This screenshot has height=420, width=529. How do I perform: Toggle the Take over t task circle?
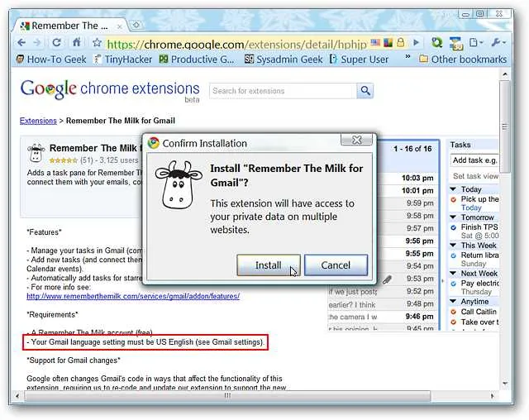pyautogui.click(x=454, y=322)
